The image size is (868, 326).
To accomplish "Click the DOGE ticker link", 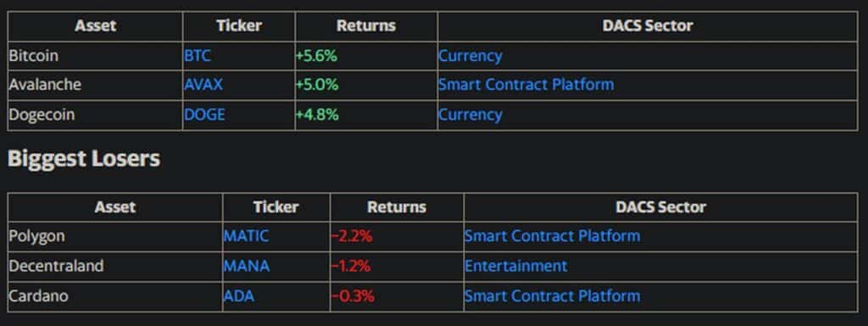I will coord(205,115).
